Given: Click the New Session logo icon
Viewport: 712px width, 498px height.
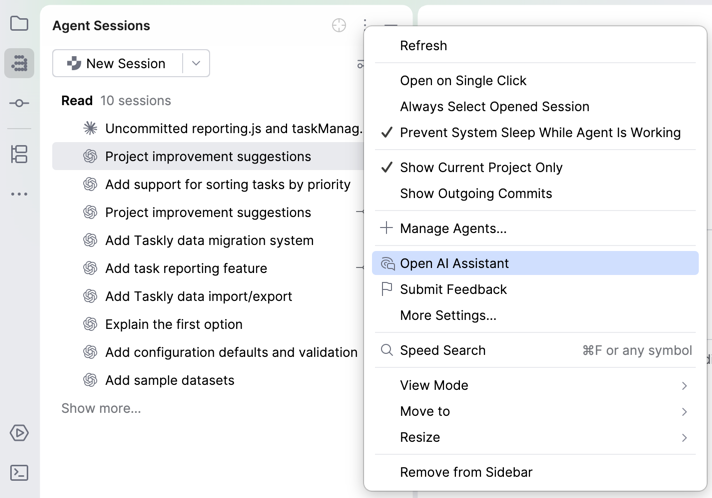Looking at the screenshot, I should click(74, 63).
